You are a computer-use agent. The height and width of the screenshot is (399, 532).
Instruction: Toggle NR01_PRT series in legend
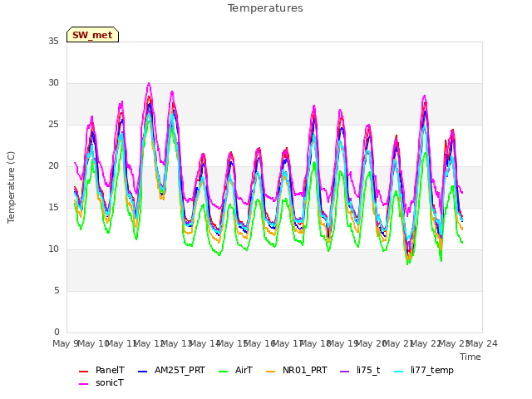(x=305, y=370)
